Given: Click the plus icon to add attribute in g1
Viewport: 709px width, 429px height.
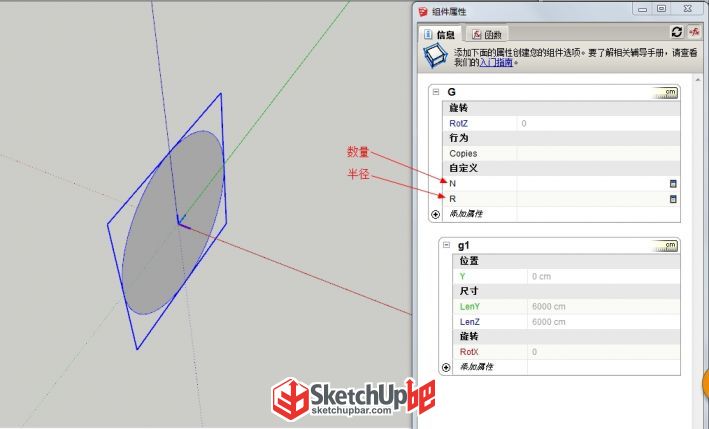Looking at the screenshot, I should point(446,368).
